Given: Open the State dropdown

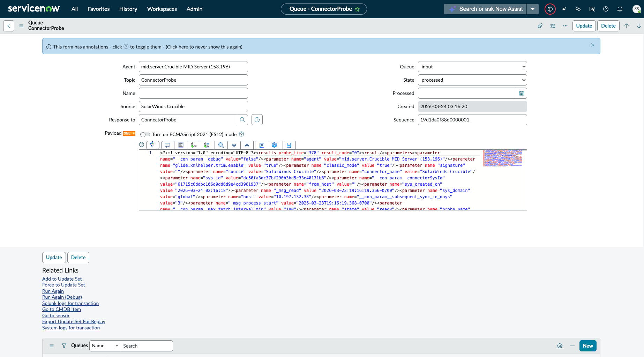Looking at the screenshot, I should tap(472, 80).
